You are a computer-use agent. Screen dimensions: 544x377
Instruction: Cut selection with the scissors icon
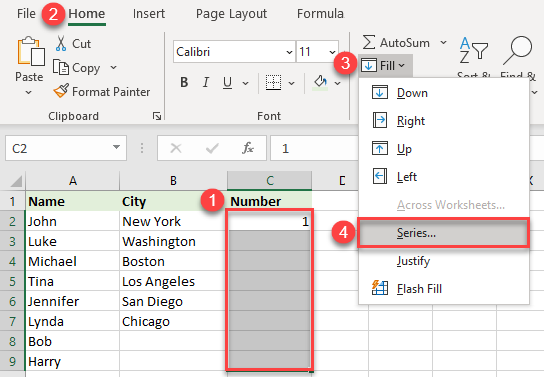point(61,44)
